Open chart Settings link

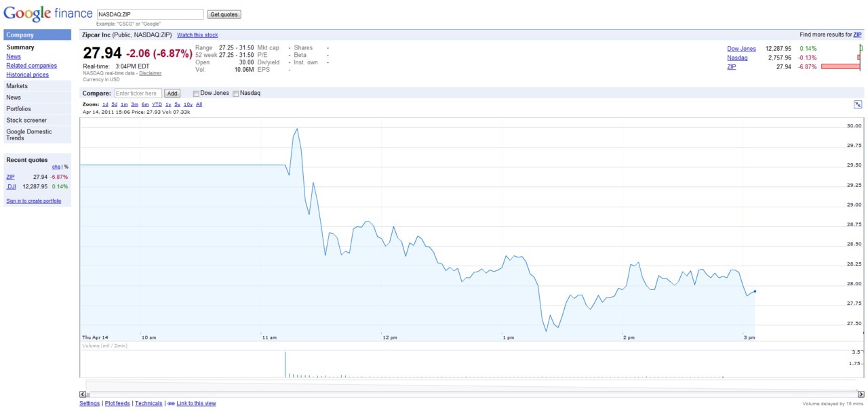[90, 404]
